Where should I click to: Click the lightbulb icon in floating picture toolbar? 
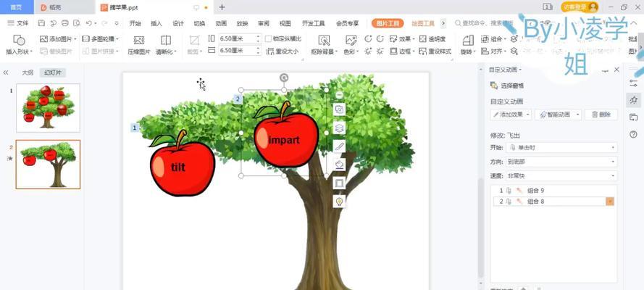pos(339,202)
